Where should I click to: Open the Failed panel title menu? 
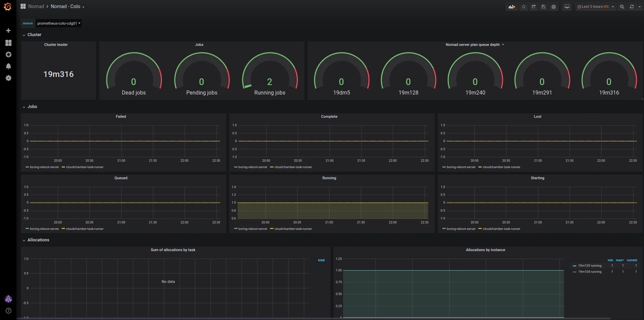[121, 116]
